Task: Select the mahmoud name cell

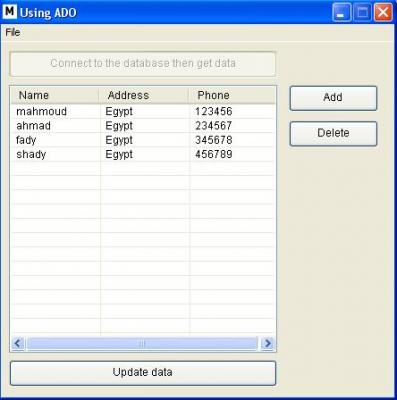Action: point(41,111)
